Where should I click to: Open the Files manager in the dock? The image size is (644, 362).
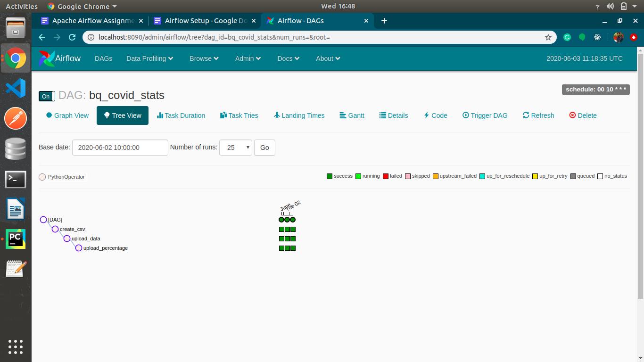coord(16,27)
